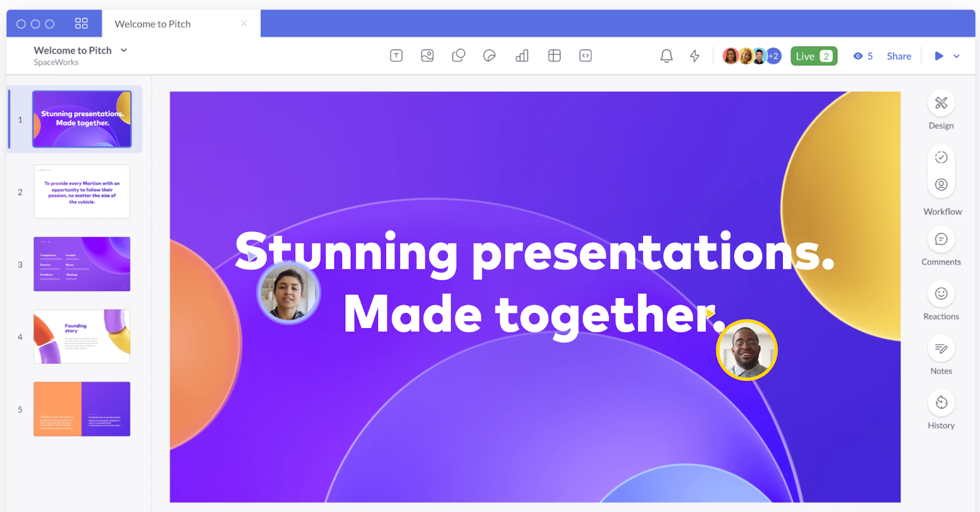Open the Design panel
Viewport: 980px width, 512px height.
[941, 103]
